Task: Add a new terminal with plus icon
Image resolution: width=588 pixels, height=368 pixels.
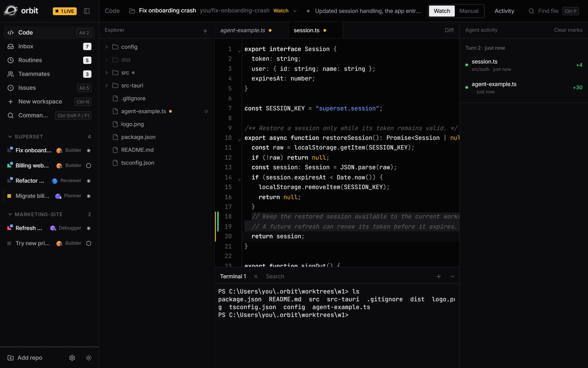Action: [438, 276]
